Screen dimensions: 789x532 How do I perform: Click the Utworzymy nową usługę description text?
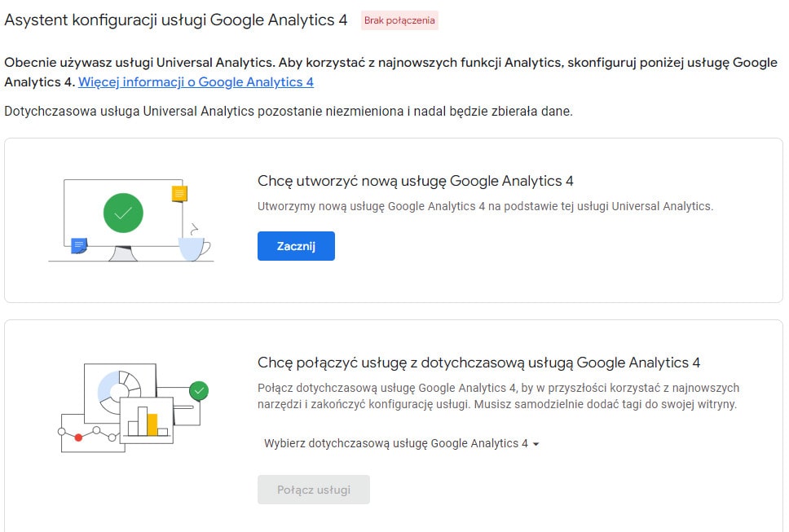coord(485,206)
